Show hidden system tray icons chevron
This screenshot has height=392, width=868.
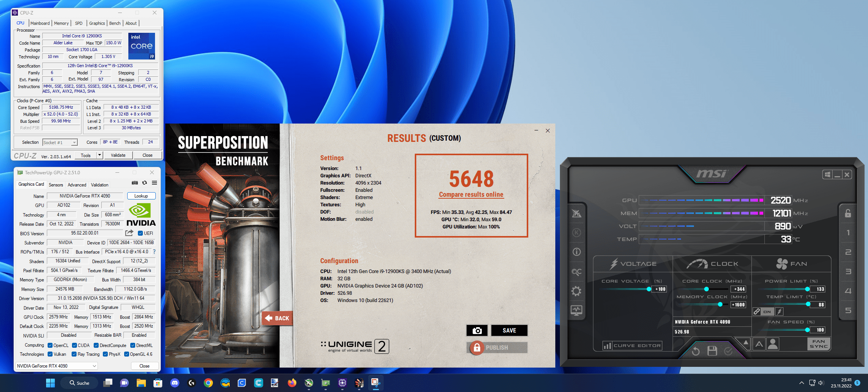point(801,383)
